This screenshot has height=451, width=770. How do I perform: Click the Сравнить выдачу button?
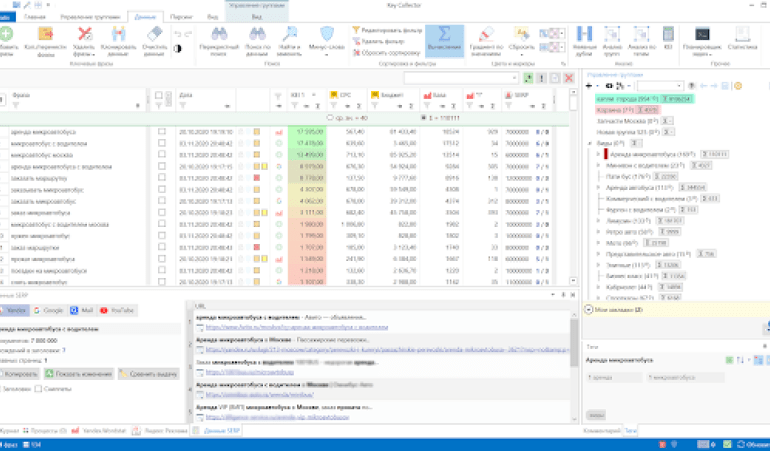tap(149, 374)
